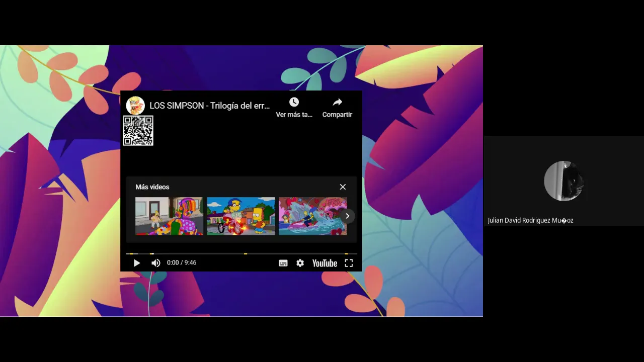644x362 pixels.
Task: Click the Compartir share arrow
Action: [337, 103]
